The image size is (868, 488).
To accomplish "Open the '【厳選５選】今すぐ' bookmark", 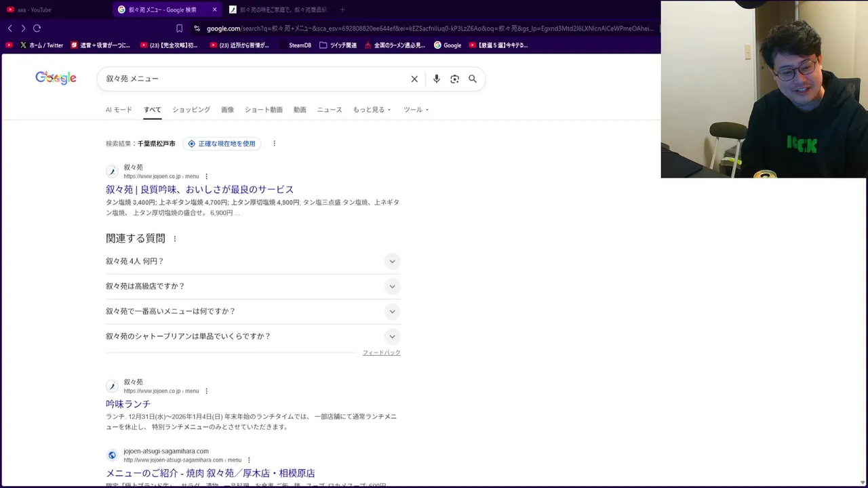I will (x=498, y=45).
